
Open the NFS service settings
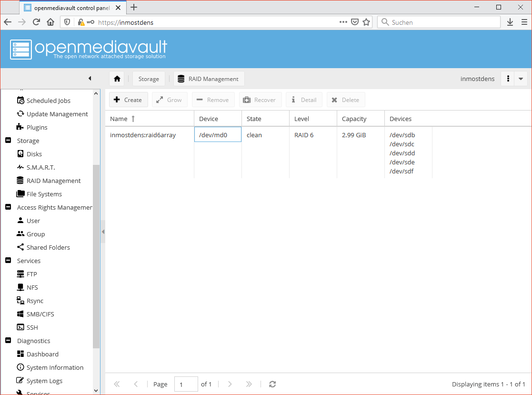point(33,287)
